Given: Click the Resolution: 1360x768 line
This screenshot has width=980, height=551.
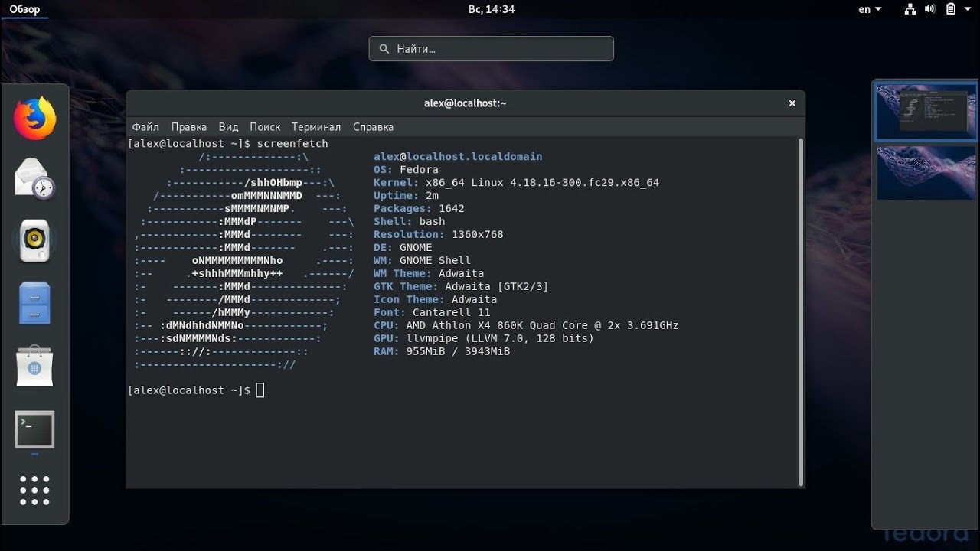Looking at the screenshot, I should click(439, 235).
